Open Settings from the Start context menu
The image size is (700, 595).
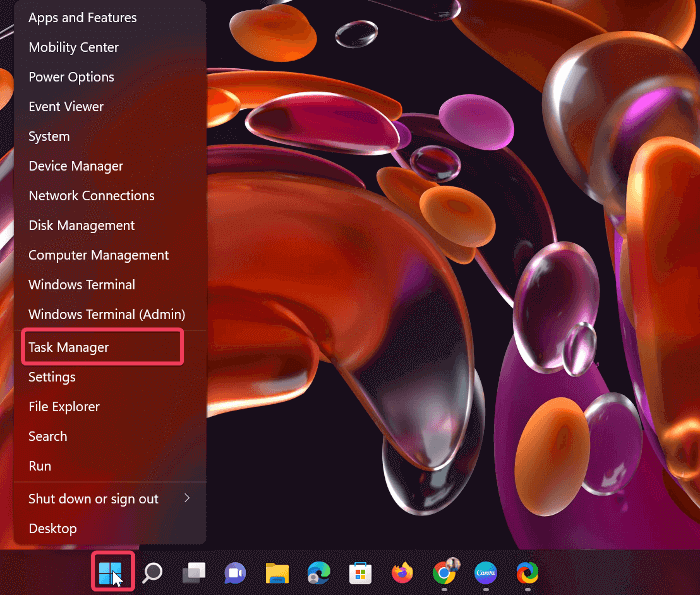click(52, 377)
